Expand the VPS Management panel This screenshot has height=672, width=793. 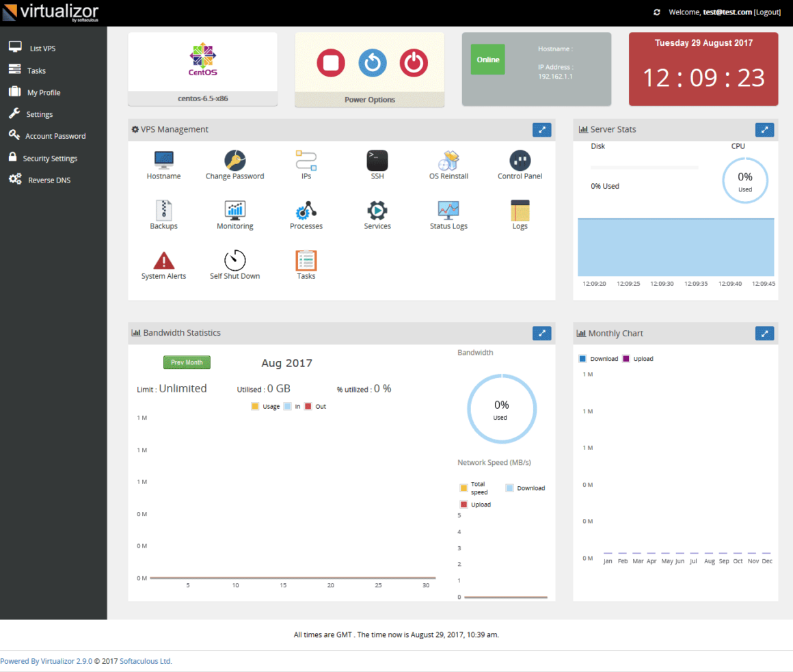tap(541, 130)
